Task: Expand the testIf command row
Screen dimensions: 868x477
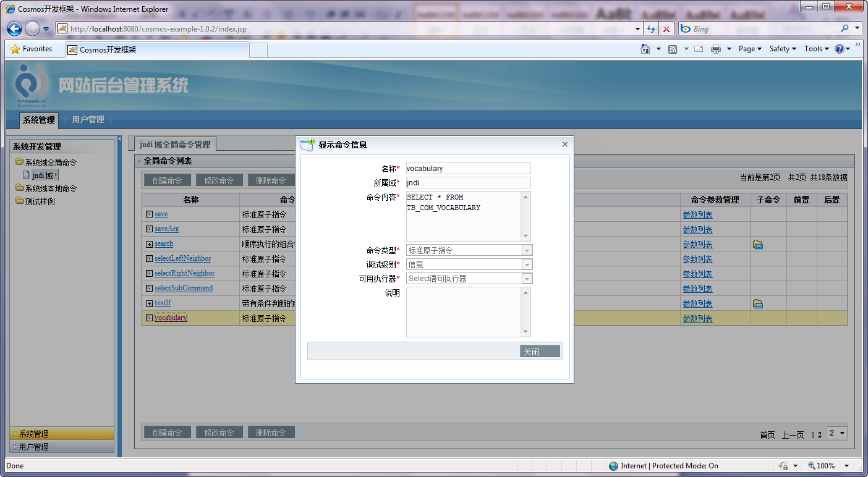Action: pos(149,303)
